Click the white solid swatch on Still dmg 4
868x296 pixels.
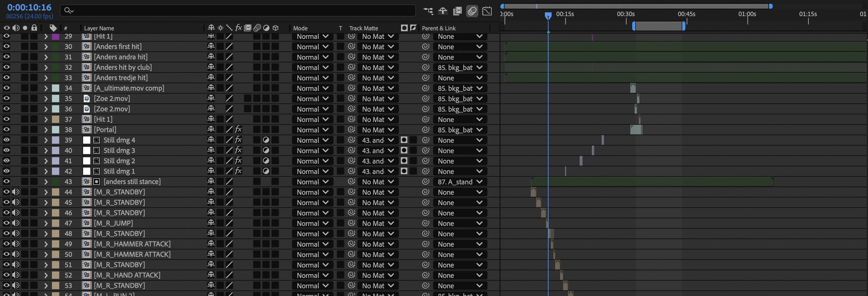pyautogui.click(x=87, y=140)
